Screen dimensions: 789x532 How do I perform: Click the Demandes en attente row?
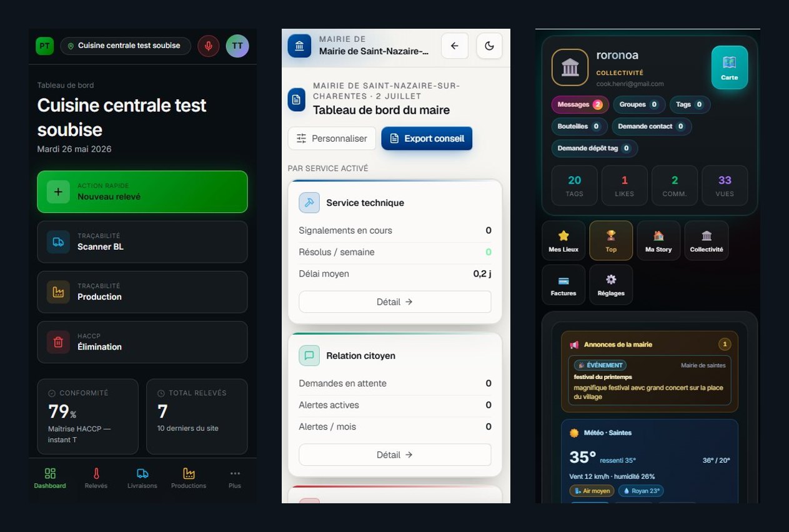pyautogui.click(x=395, y=383)
